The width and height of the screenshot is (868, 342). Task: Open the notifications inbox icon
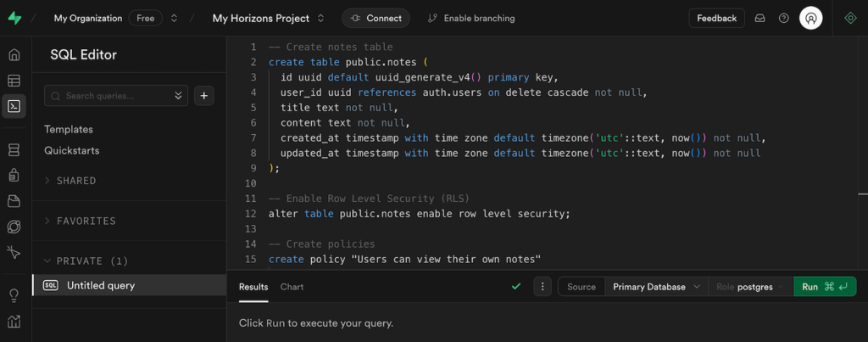coord(760,18)
